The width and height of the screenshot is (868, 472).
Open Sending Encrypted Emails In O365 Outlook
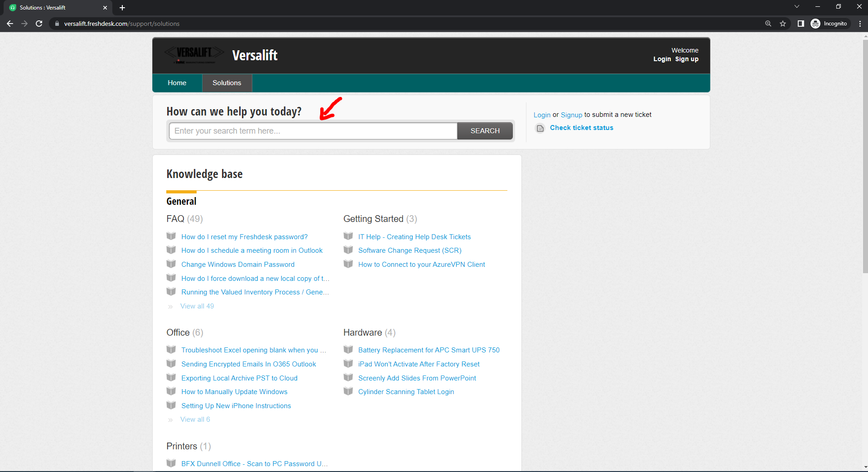249,364
